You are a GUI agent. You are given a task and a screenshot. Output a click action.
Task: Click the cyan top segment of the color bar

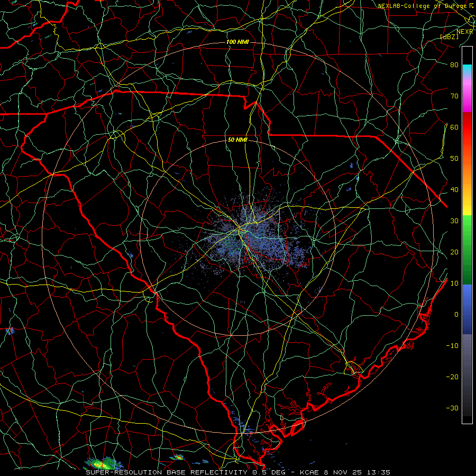467,70
